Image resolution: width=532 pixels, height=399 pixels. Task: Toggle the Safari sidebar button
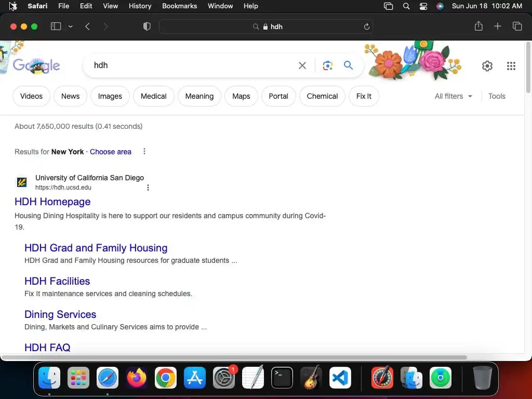pos(56,26)
